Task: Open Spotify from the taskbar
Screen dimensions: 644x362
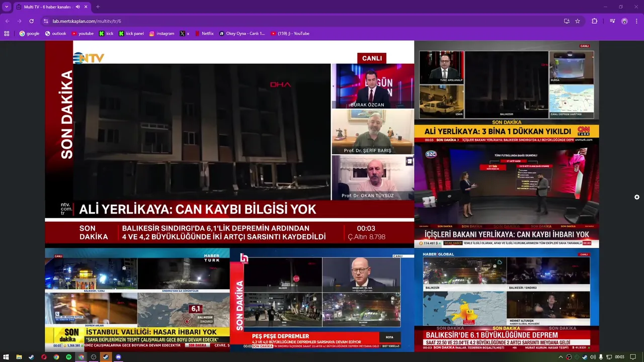Action: [x=69, y=357]
